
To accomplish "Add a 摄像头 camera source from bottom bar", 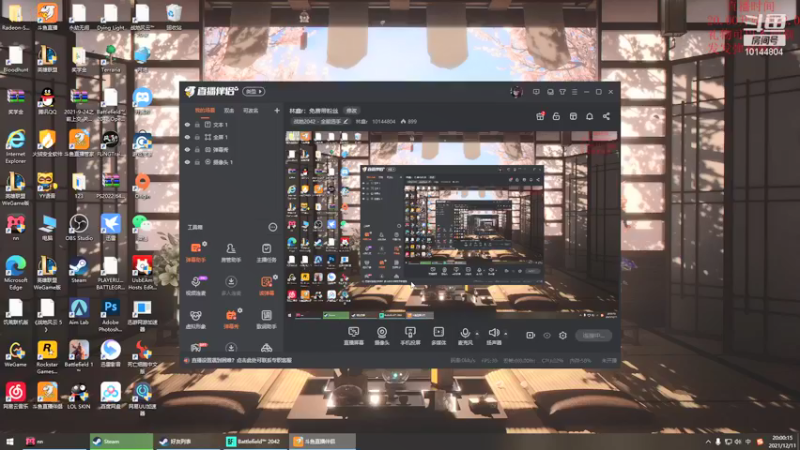I will (x=382, y=336).
